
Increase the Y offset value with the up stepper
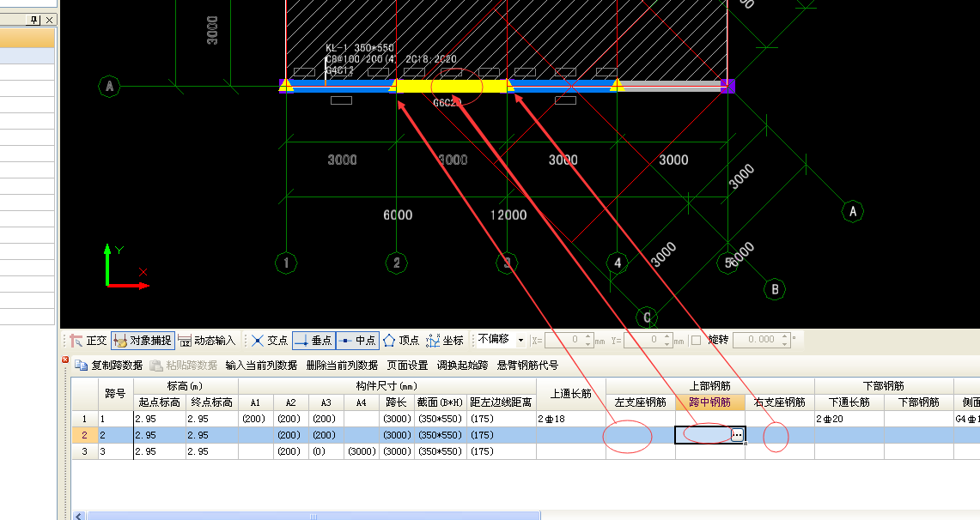(x=667, y=336)
